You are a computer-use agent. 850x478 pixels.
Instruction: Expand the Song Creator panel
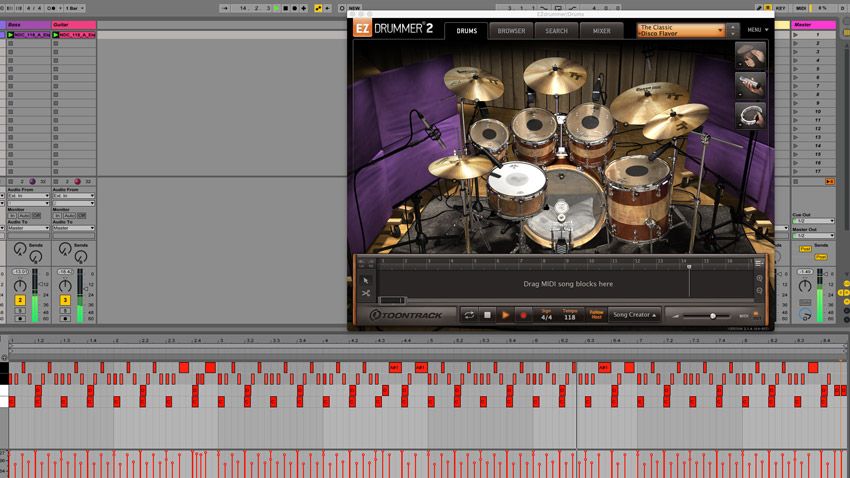pyautogui.click(x=634, y=315)
